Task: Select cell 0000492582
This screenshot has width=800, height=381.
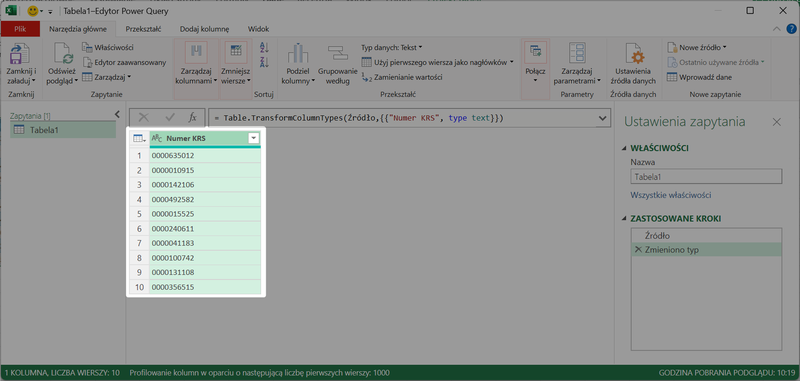Action: 205,199
